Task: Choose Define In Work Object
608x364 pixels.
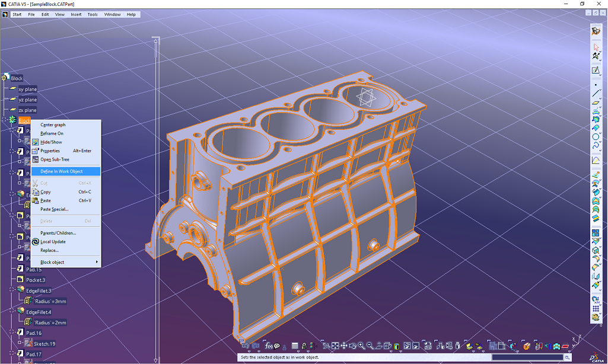Action: 61,171
